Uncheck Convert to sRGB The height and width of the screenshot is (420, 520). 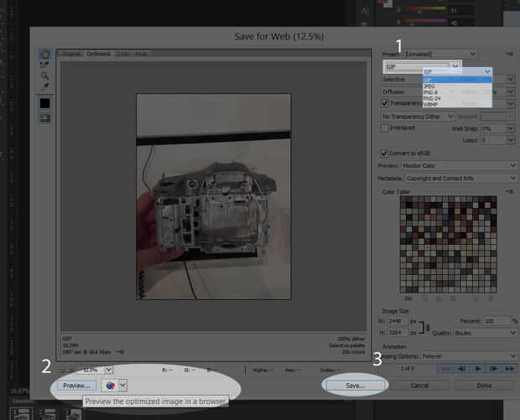[x=385, y=153]
